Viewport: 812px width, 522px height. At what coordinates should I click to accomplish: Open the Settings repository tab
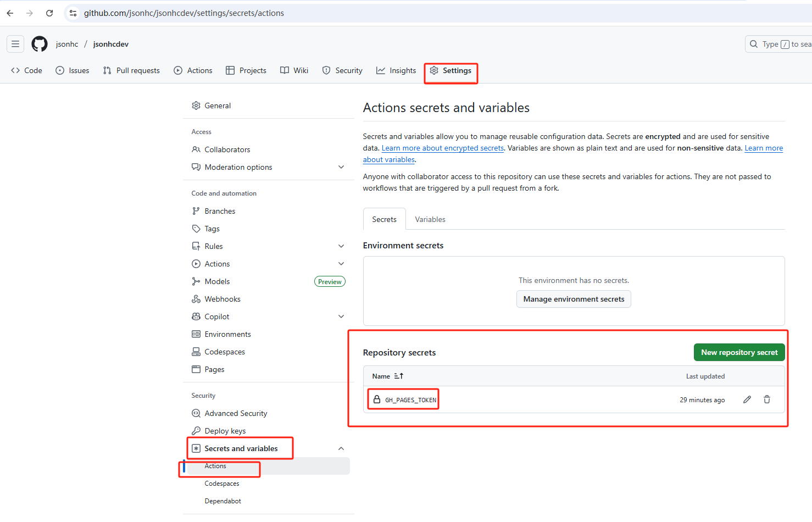(x=451, y=70)
